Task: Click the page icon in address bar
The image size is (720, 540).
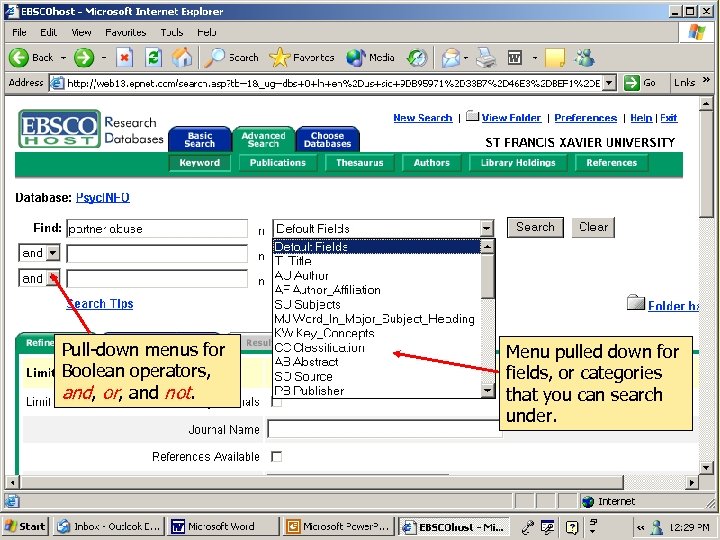Action: click(x=57, y=83)
